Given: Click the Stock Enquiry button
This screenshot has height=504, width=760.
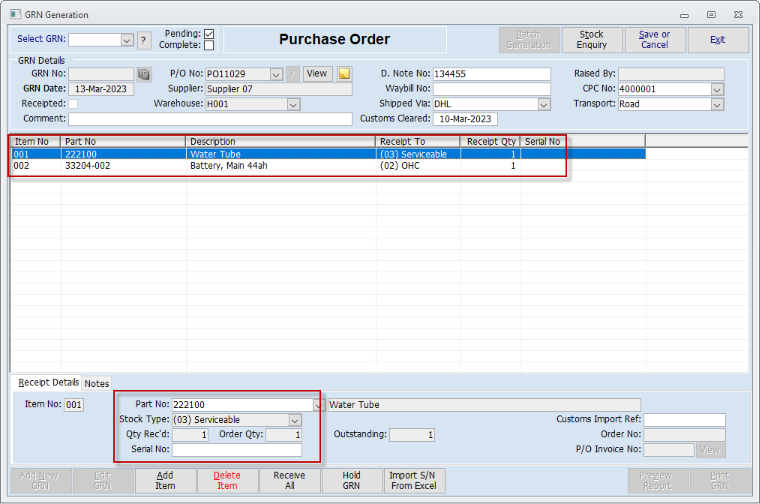Looking at the screenshot, I should point(591,40).
